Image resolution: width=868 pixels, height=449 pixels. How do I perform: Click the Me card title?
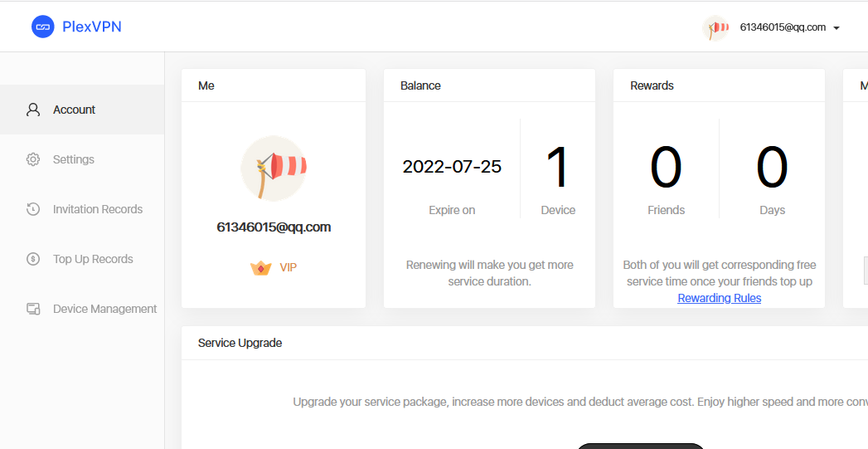point(206,85)
